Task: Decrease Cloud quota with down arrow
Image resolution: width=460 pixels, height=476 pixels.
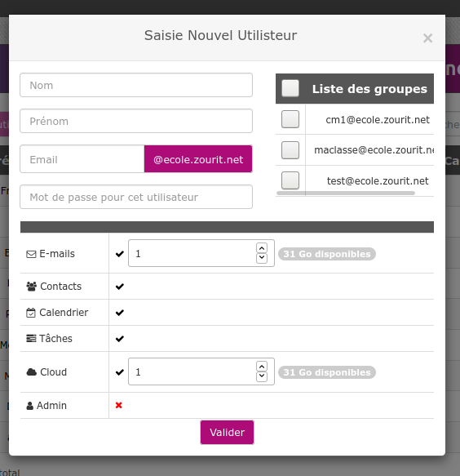Action: tap(262, 376)
